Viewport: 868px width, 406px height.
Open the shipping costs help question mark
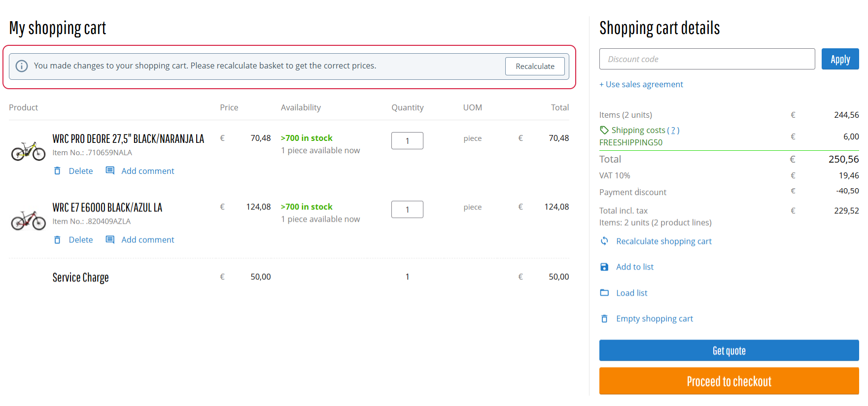(x=673, y=131)
